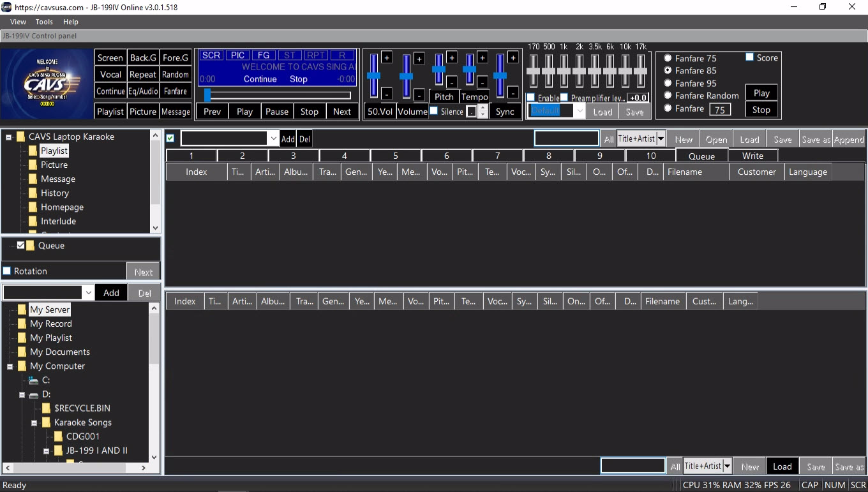Click the song progress slider bar

point(278,95)
